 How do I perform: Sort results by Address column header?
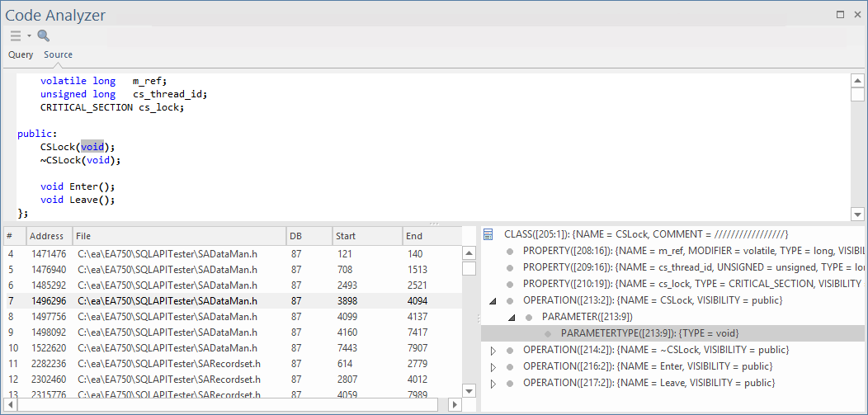48,236
